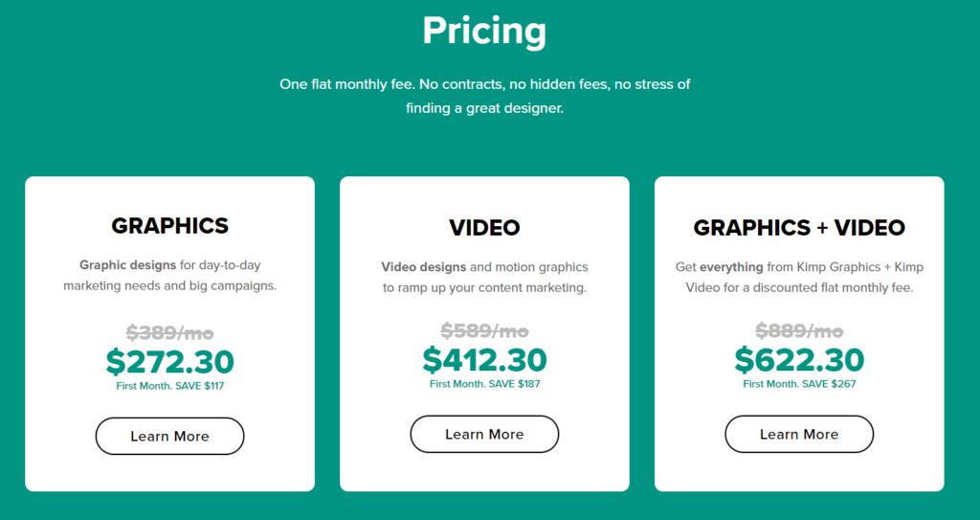Open Learn More for Graphics + Video plan
This screenshot has height=520, width=980.
[799, 434]
